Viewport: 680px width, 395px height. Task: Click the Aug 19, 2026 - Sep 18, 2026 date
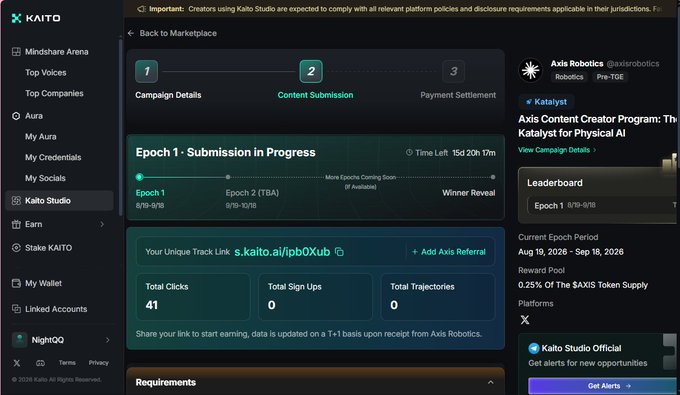[571, 252]
